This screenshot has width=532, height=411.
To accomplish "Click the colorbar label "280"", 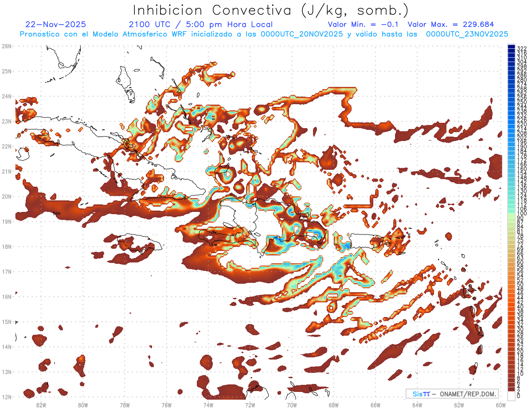I will (521, 80).
